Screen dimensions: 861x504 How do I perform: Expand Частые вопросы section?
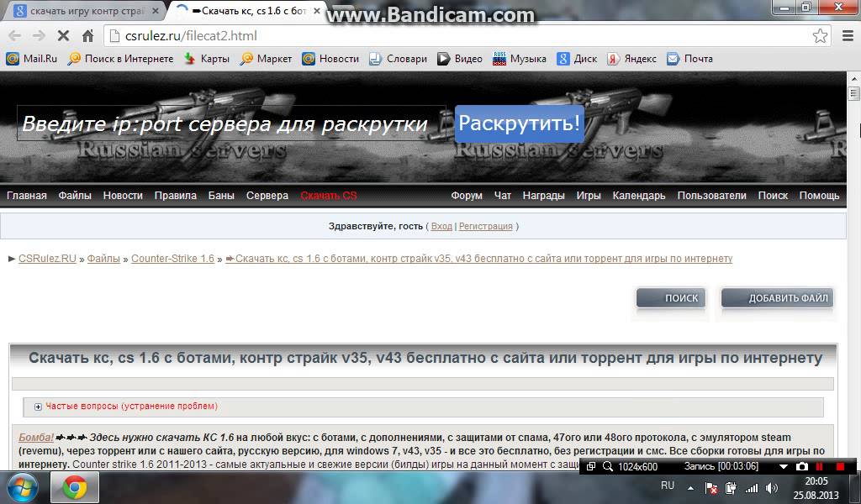pyautogui.click(x=38, y=407)
